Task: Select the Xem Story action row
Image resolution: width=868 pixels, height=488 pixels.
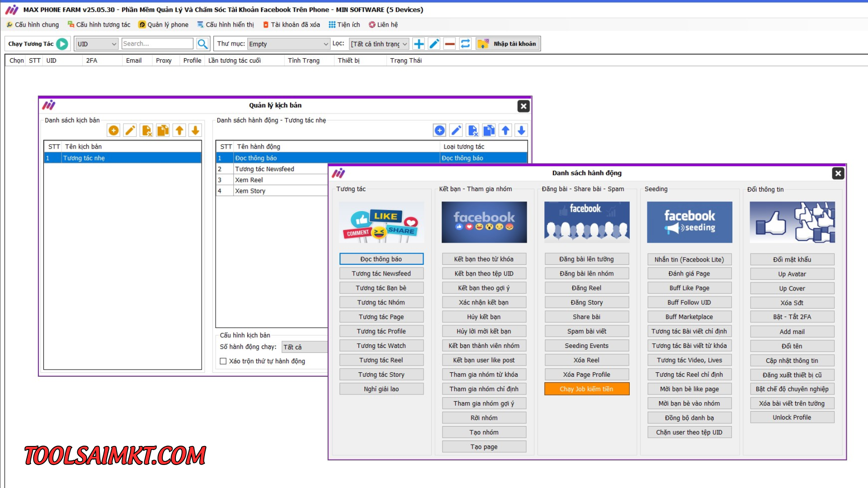Action: [271, 191]
